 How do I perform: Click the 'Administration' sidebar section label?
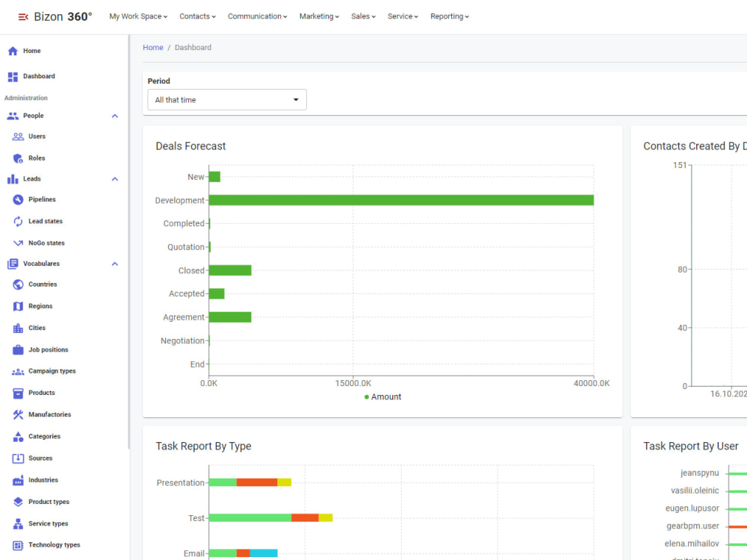(x=26, y=98)
